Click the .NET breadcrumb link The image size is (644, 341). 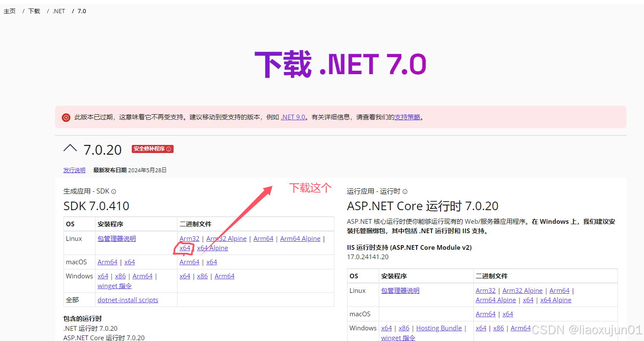pyautogui.click(x=58, y=11)
